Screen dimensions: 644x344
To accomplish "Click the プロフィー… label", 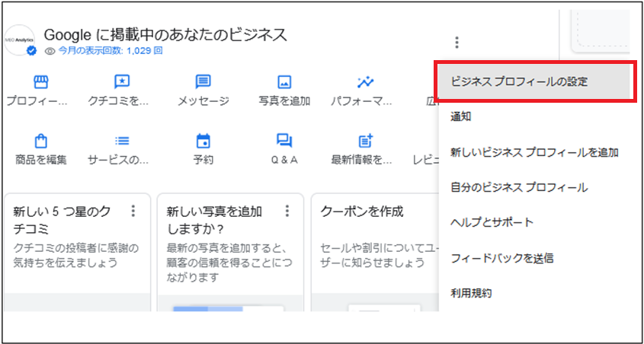I will coord(39,101).
